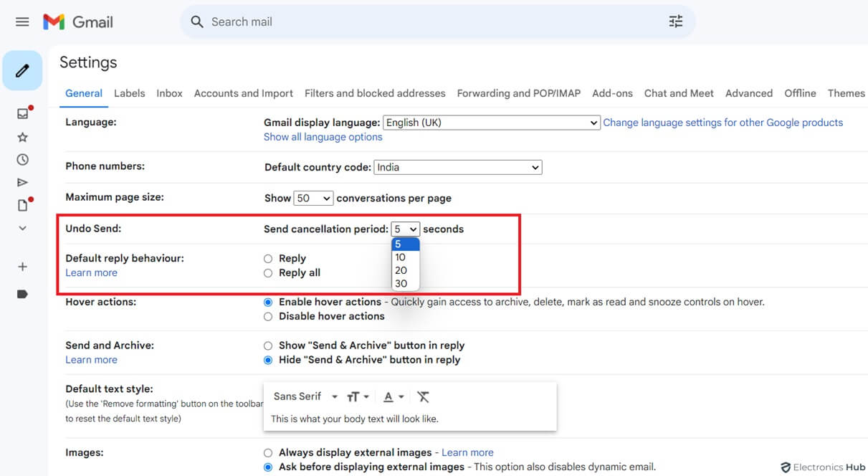Click the Show all language options link

pyautogui.click(x=323, y=137)
